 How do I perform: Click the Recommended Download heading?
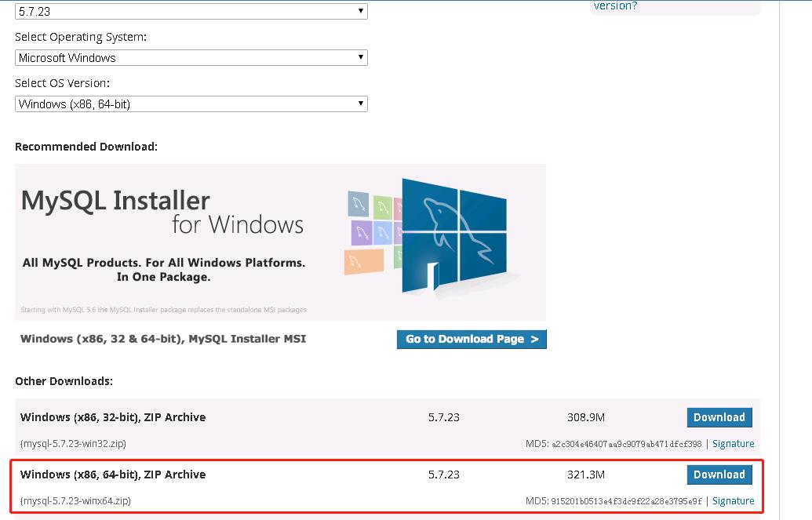pyautogui.click(x=86, y=147)
